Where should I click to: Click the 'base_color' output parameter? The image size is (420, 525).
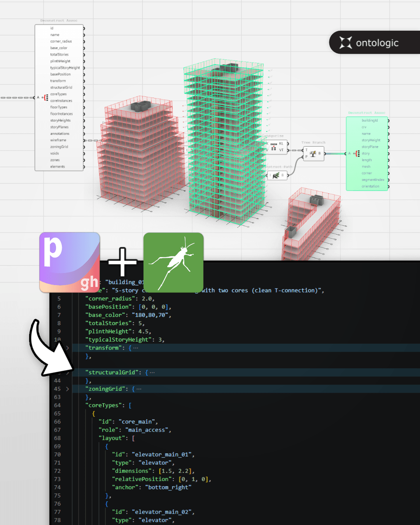[x=59, y=48]
